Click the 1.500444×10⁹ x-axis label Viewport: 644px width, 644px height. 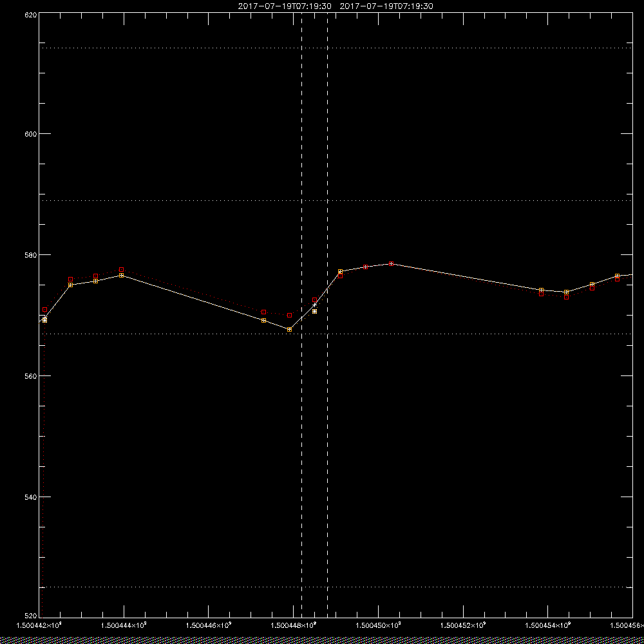(x=124, y=625)
